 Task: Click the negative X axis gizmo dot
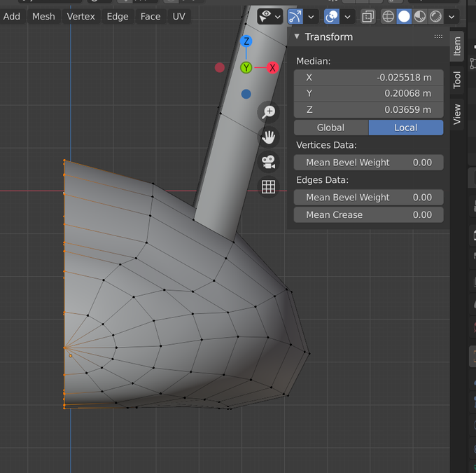click(220, 67)
